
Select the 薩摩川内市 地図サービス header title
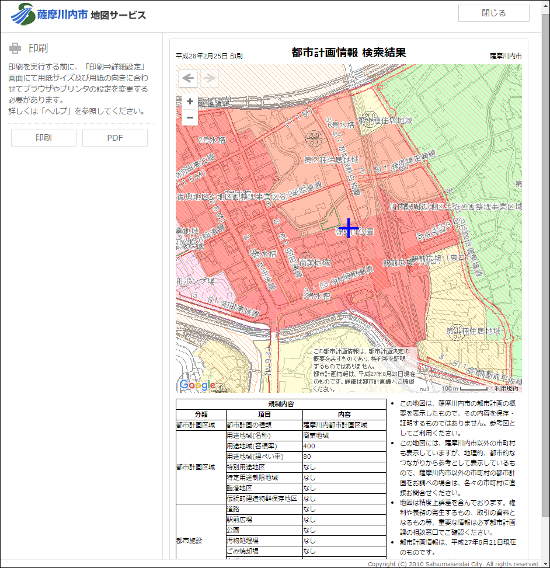(91, 15)
